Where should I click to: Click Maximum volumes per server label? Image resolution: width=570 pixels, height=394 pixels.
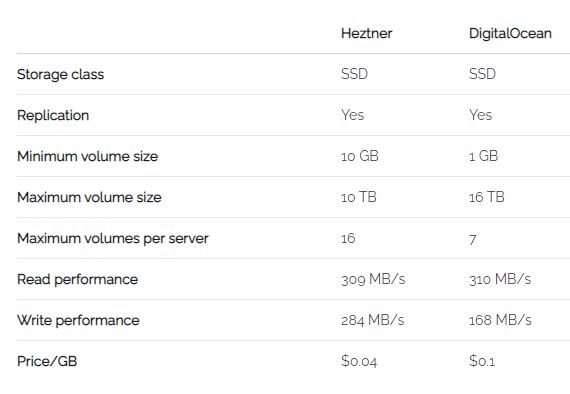pos(113,238)
